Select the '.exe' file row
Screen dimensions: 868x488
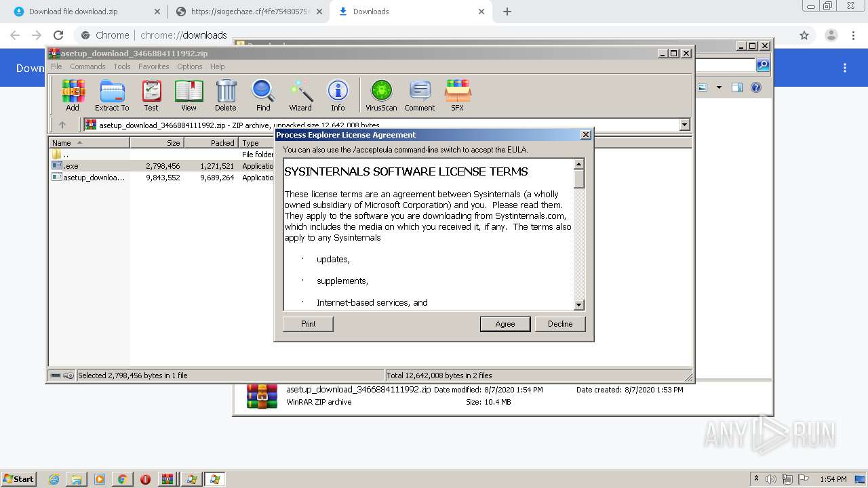tap(161, 166)
